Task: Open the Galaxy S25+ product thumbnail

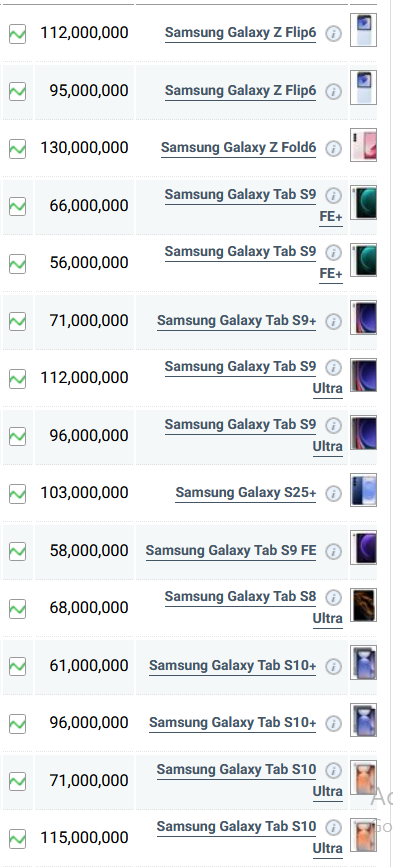Action: click(x=363, y=490)
